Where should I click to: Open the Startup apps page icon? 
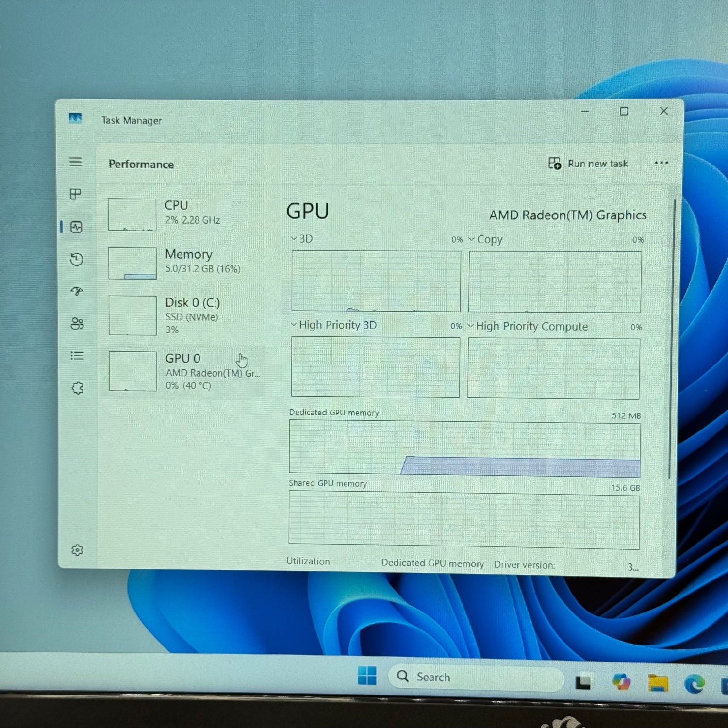pos(77,291)
